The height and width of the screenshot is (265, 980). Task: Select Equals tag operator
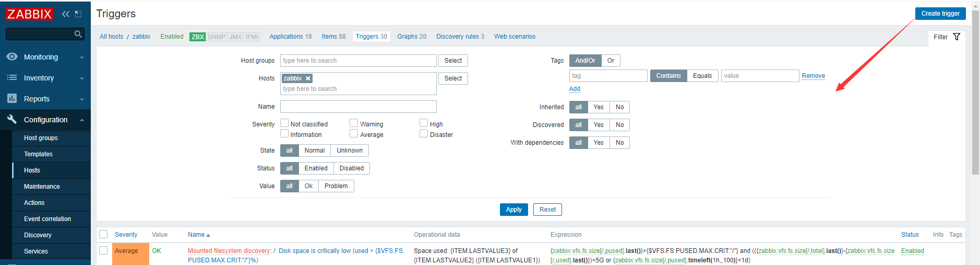[x=702, y=76]
